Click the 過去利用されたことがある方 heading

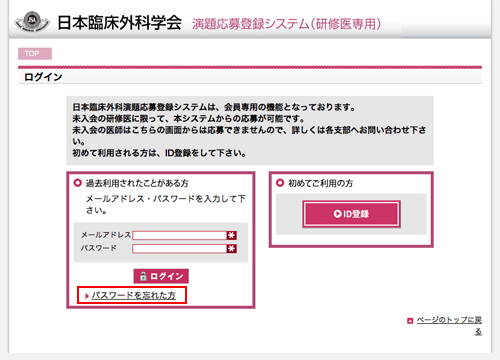coord(137,183)
